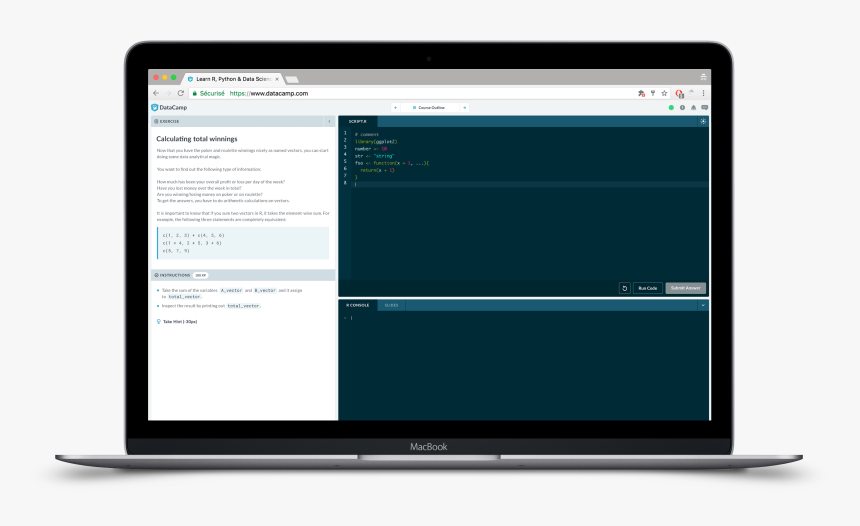The image size is (860, 526).
Task: Open the Course Outline
Action: pyautogui.click(x=429, y=108)
